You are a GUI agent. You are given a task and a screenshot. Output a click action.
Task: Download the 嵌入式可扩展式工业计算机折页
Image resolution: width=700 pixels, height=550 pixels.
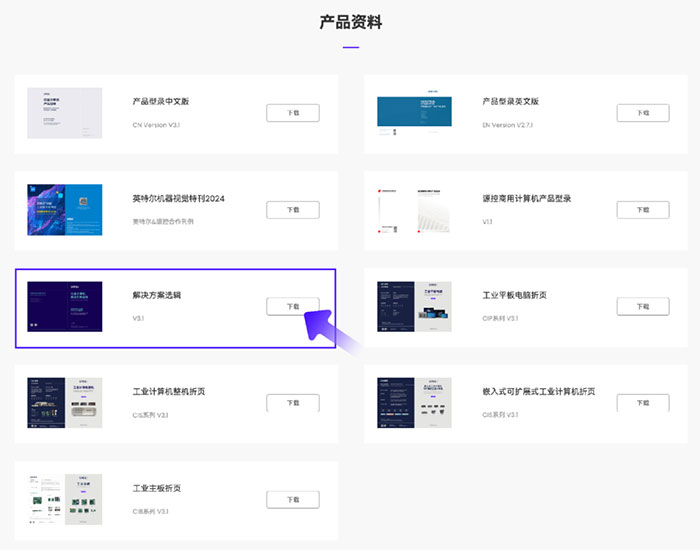pyautogui.click(x=643, y=403)
